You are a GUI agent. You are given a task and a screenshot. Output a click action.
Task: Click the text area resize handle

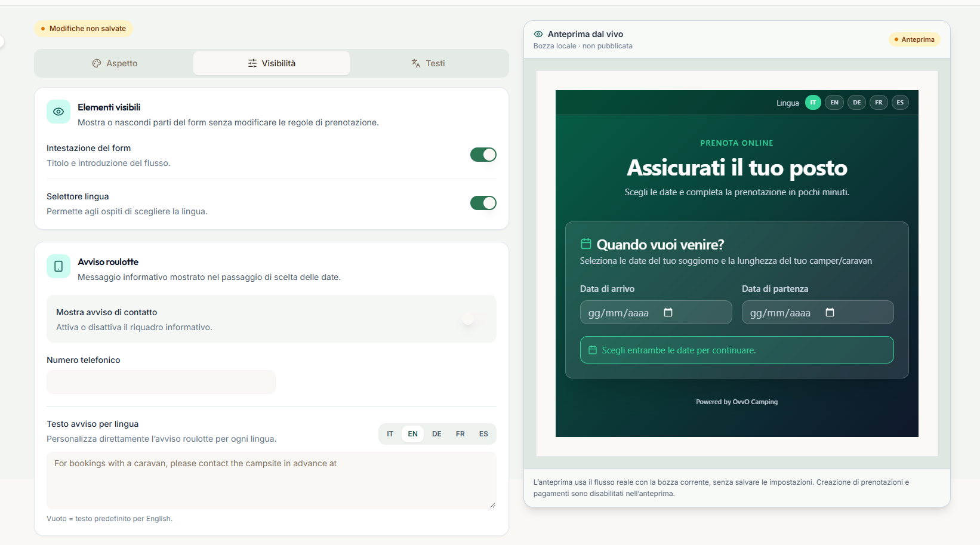click(492, 505)
